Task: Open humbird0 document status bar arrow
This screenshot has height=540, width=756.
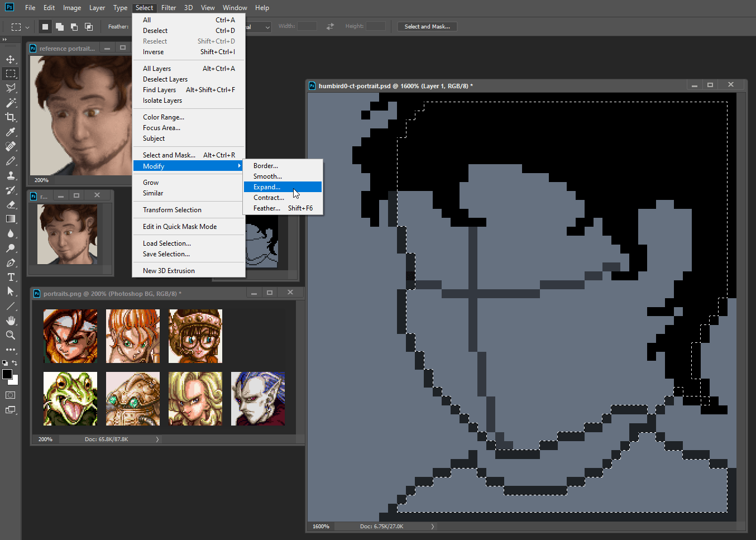Action: click(432, 526)
